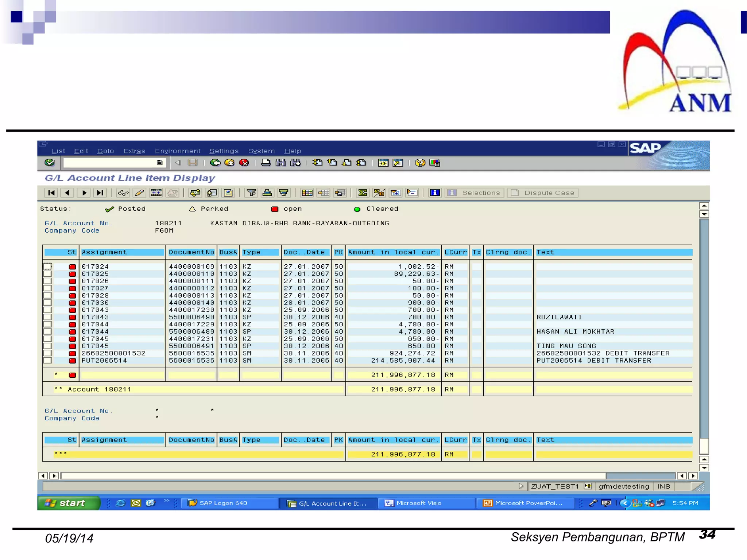The image size is (747, 560).
Task: Click the Set Filter funnel icon
Action: pos(251,193)
